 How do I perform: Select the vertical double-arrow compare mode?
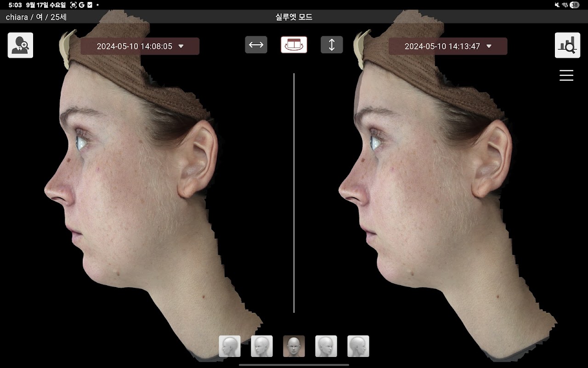(332, 45)
